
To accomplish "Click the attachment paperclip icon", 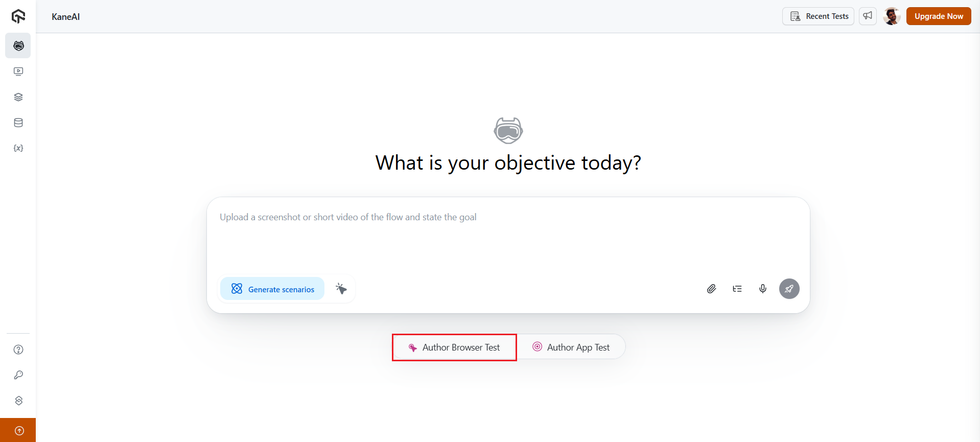I will click(711, 289).
